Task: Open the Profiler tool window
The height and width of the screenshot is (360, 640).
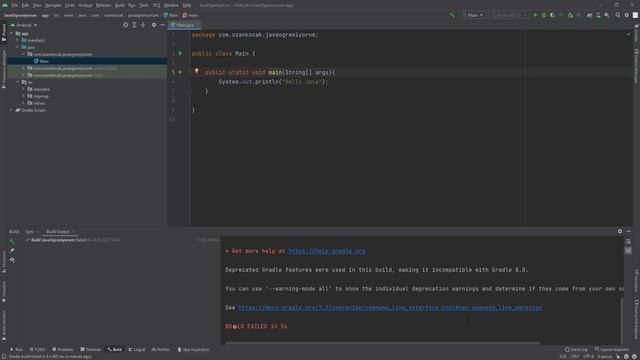Action: coord(160,349)
